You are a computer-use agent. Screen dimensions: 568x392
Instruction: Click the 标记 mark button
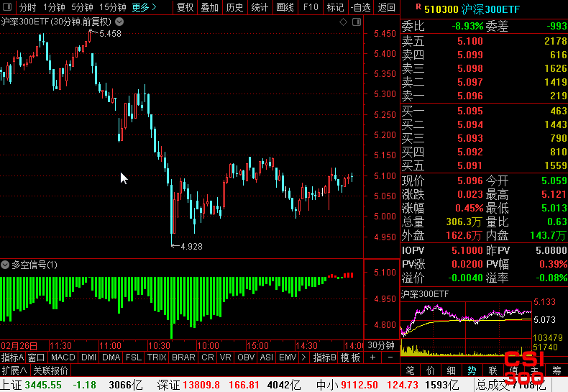[x=335, y=7]
